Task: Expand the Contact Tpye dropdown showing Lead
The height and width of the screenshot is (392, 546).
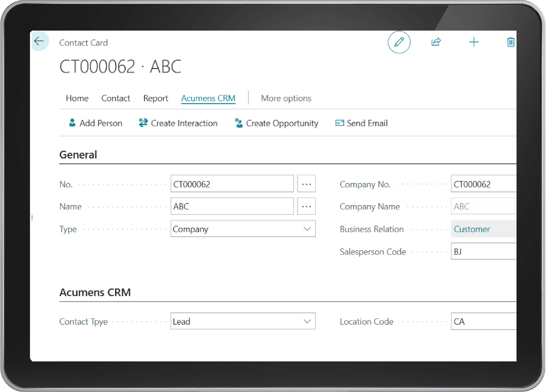Action: click(x=243, y=321)
